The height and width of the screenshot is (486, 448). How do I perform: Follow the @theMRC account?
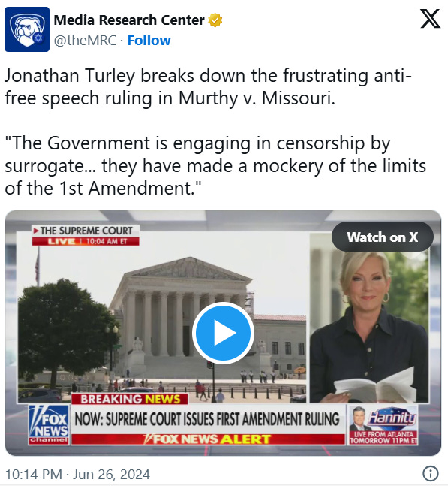pos(149,41)
